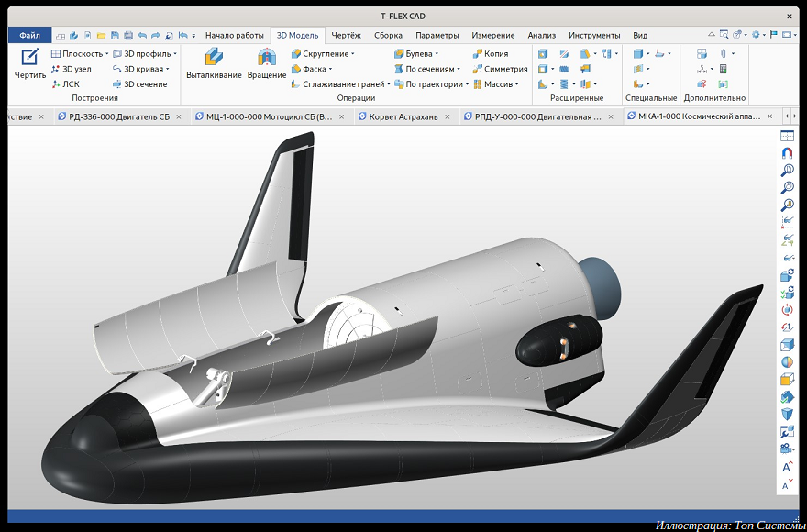807x532 pixels.
Task: Click the top magnifier icon in side toolbar
Action: click(x=787, y=170)
